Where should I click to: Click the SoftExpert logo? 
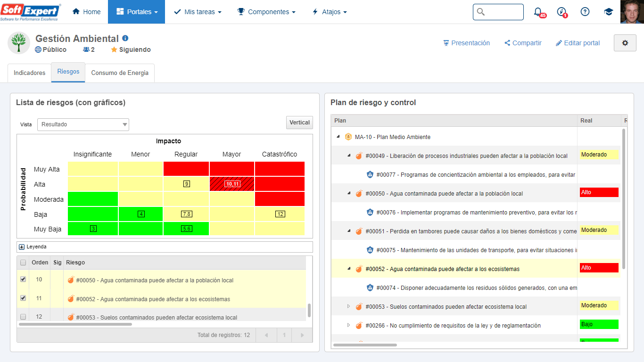point(31,12)
